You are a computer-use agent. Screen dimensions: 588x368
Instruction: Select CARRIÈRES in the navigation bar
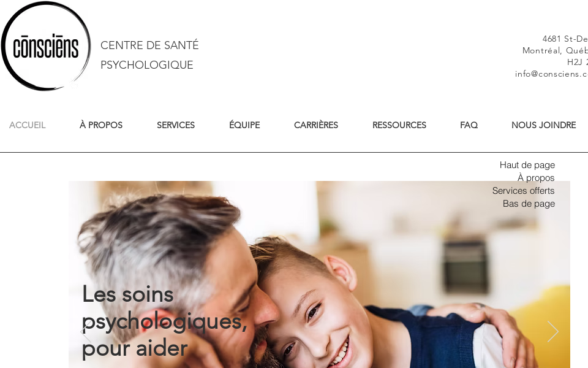pos(316,125)
